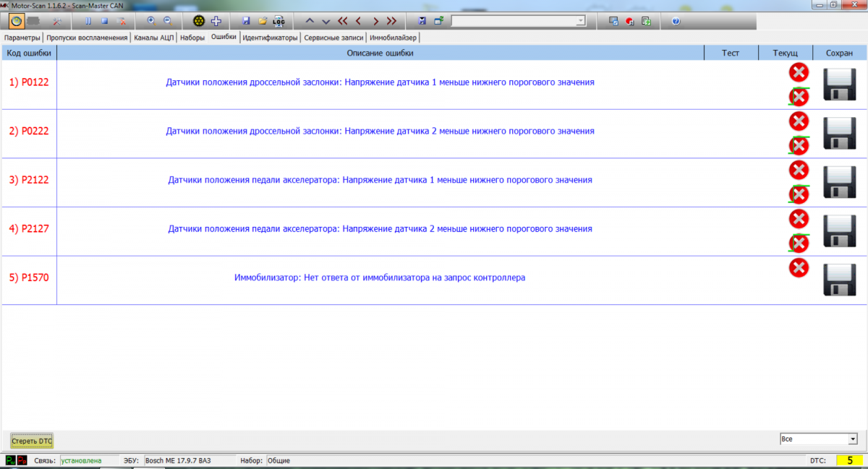Click the blue stop square icon
868x469 pixels.
coord(105,21)
